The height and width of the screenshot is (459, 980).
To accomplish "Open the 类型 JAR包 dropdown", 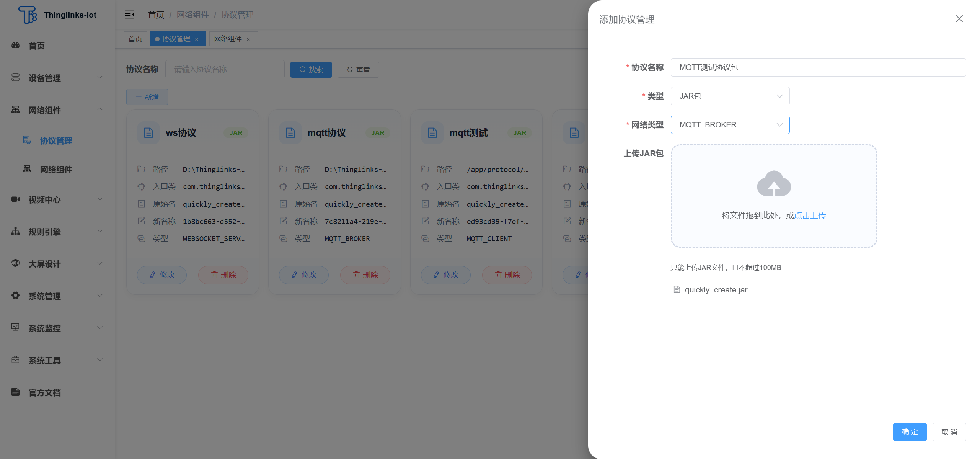I will coord(730,96).
